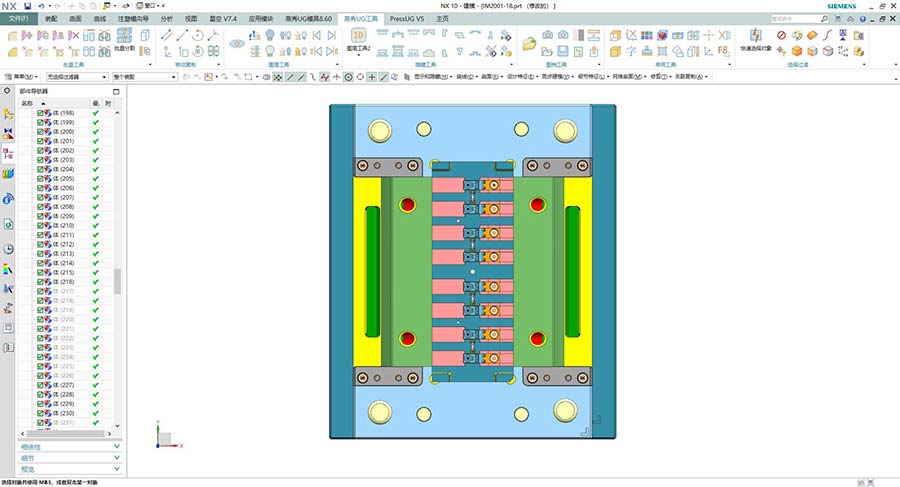Open the 窗口 window dropdown in title bar
The width and height of the screenshot is (900, 487).
coord(149,6)
